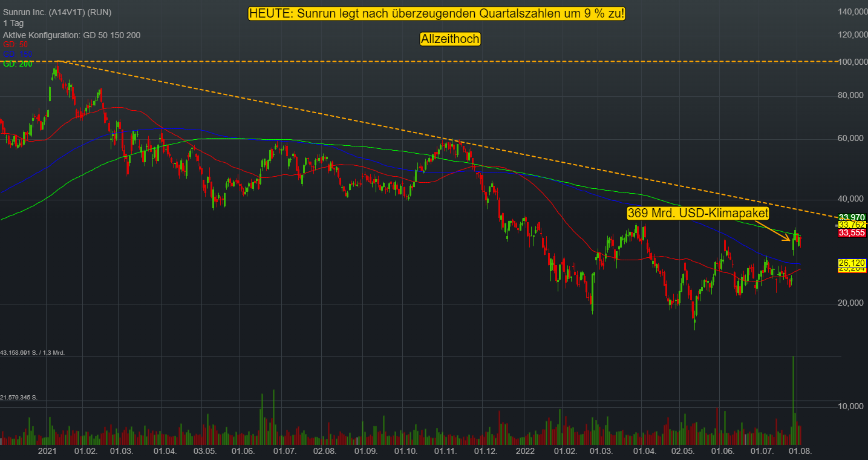Click the "HEUTE: Sunrun legt nach…" headline annotation
This screenshot has height=460, width=868.
(437, 14)
